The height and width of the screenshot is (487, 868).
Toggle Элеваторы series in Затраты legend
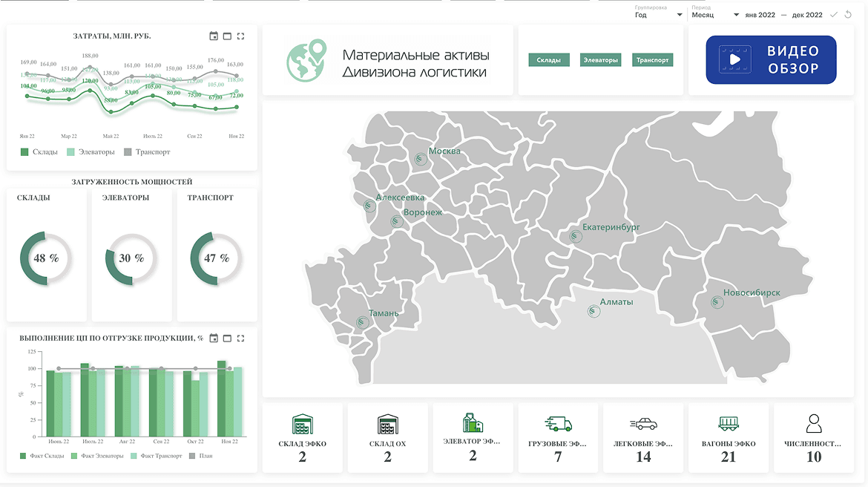(91, 151)
